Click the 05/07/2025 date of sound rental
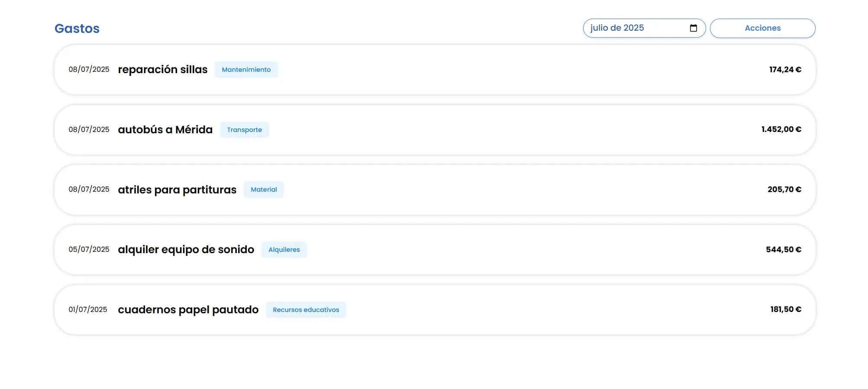This screenshot has width=868, height=389. [89, 250]
